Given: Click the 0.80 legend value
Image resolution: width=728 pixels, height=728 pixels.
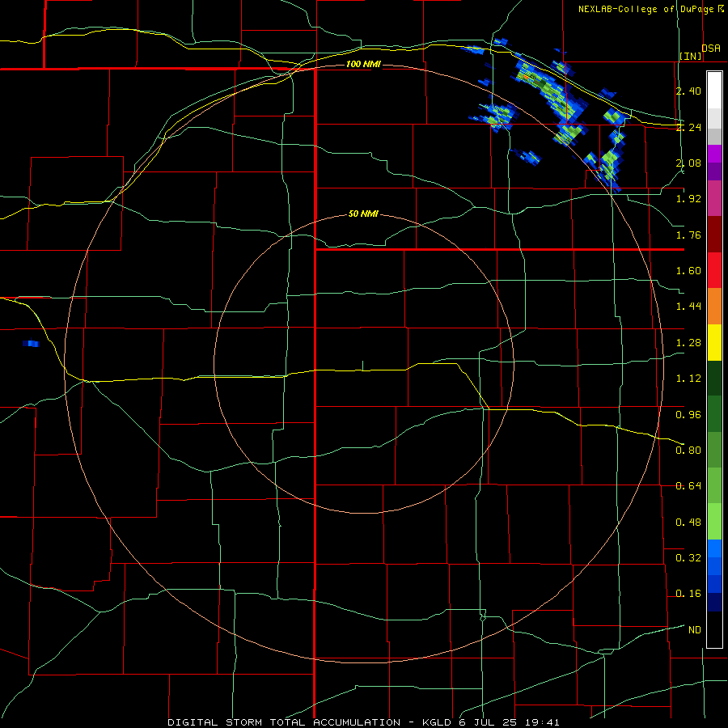Looking at the screenshot, I should point(688,451).
